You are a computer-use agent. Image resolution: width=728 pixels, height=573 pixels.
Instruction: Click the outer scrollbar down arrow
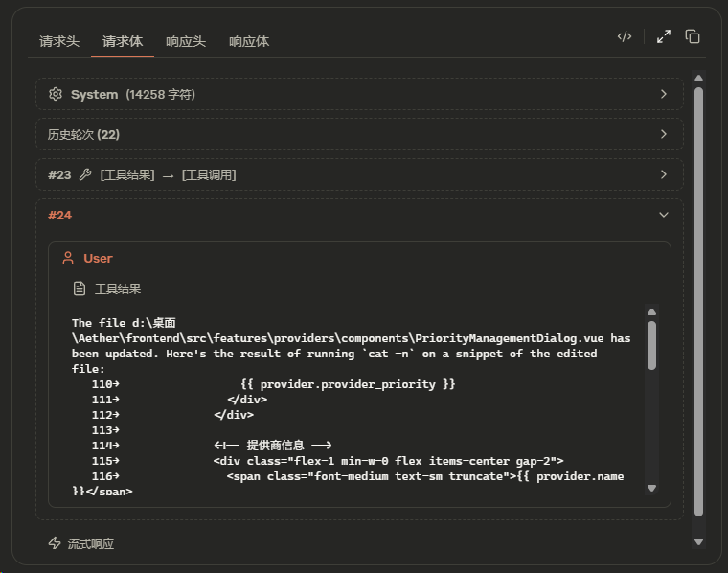698,542
